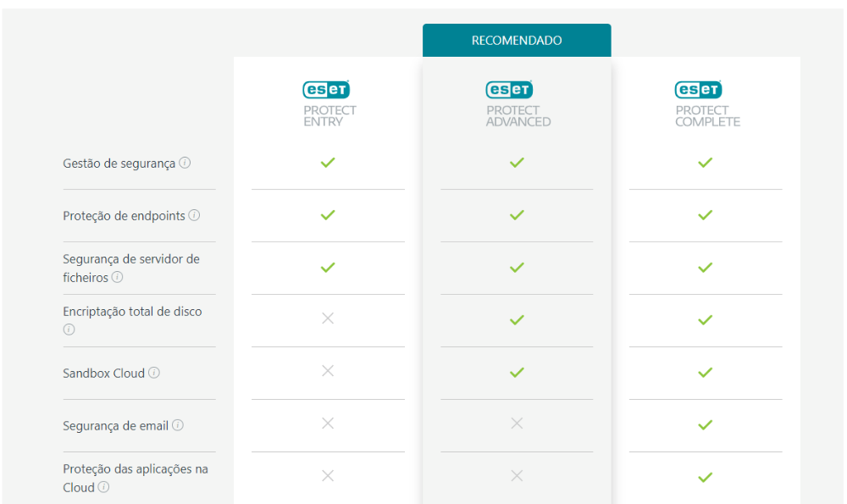Screen dimensions: 847x504
Task: Click Protect Entry checkmark for Gestão de segurança
Action: [328, 163]
